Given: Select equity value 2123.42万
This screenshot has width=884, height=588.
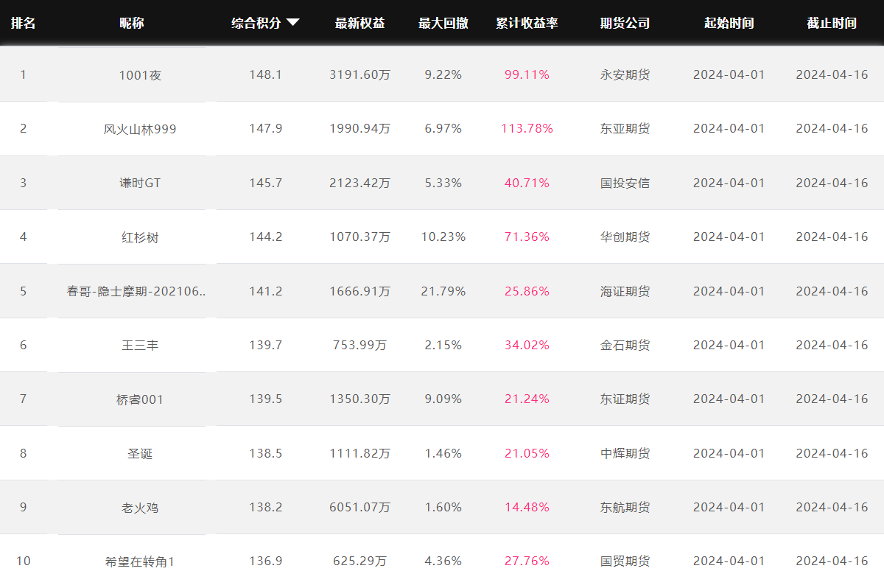Looking at the screenshot, I should click(x=359, y=183).
